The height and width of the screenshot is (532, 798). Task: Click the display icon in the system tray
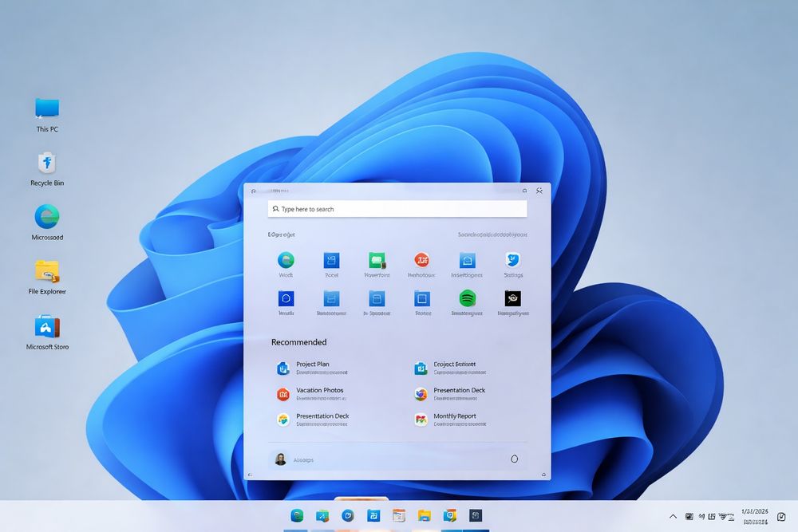[689, 516]
